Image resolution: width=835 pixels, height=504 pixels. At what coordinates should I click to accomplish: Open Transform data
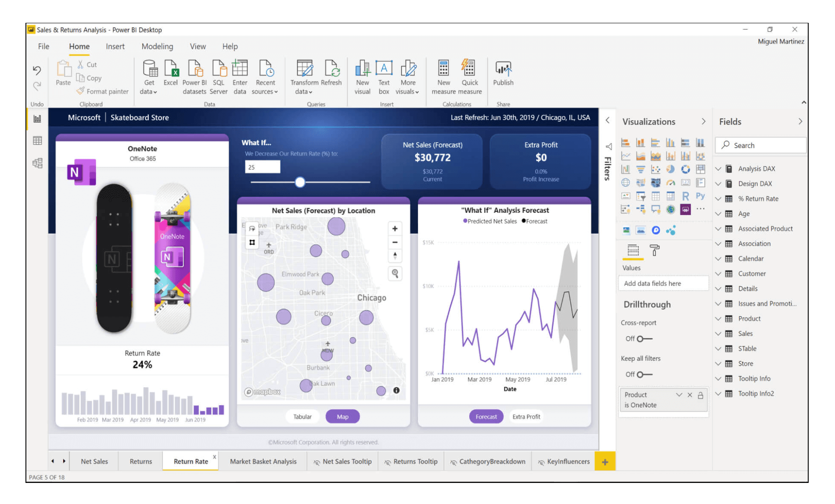tap(304, 77)
